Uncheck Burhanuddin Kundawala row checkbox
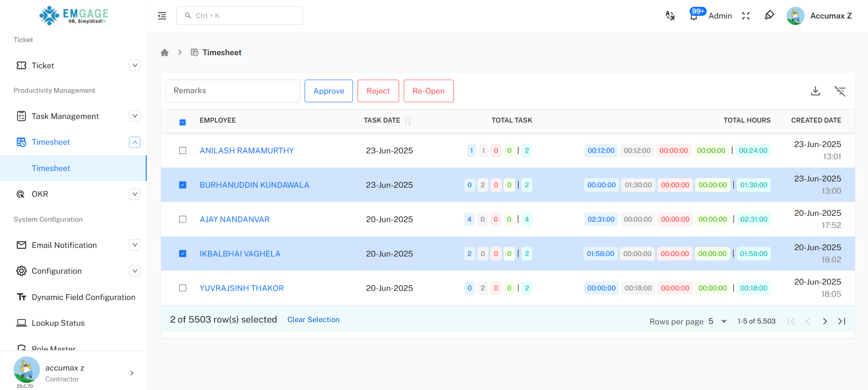This screenshot has height=390, width=868. coord(183,185)
